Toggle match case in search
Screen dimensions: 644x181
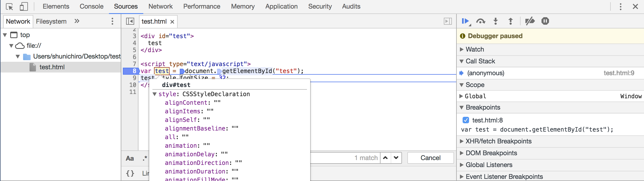[130, 158]
